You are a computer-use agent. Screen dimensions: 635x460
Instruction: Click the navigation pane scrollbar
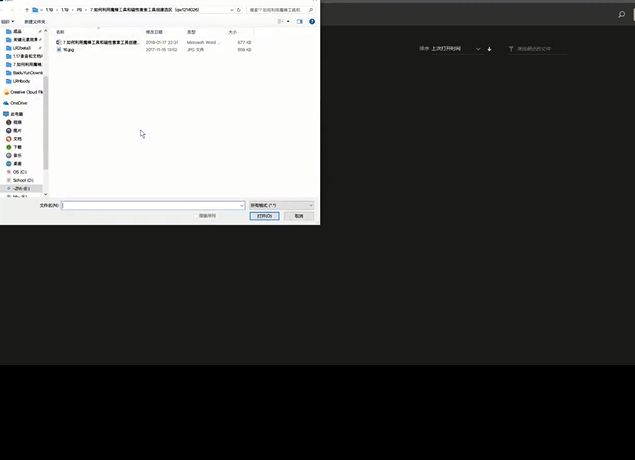[45, 123]
